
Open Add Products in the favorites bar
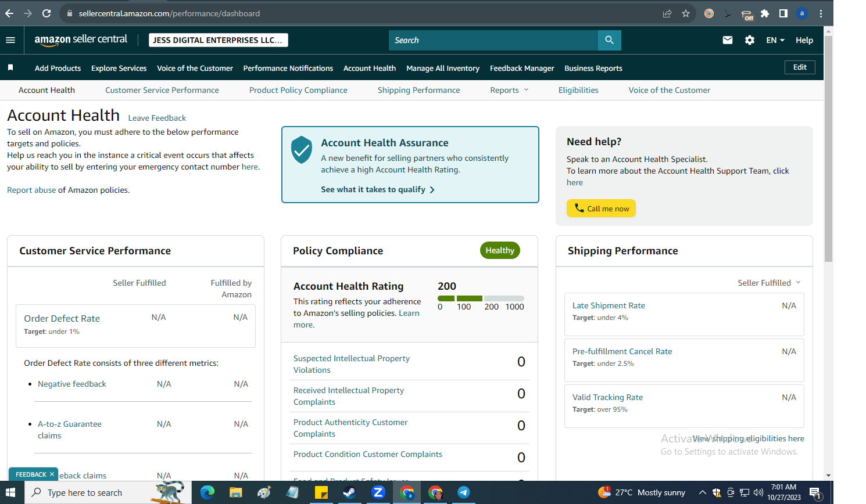pos(58,68)
